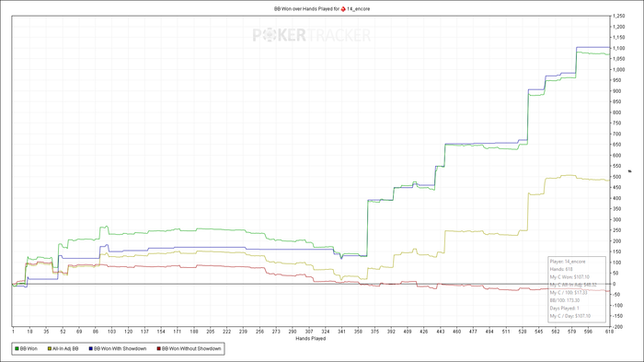Click 'My C / Day: $107.10' line

click(x=570, y=316)
